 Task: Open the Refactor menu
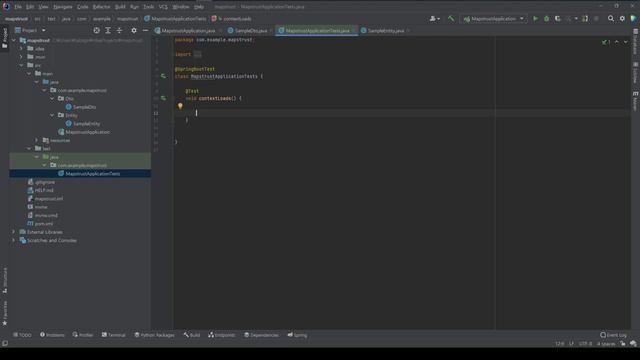pyautogui.click(x=101, y=7)
